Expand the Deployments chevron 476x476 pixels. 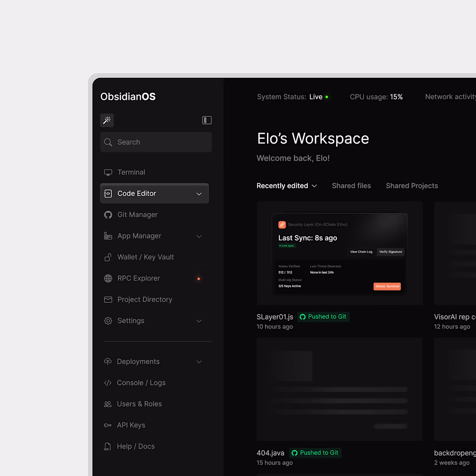(x=199, y=362)
